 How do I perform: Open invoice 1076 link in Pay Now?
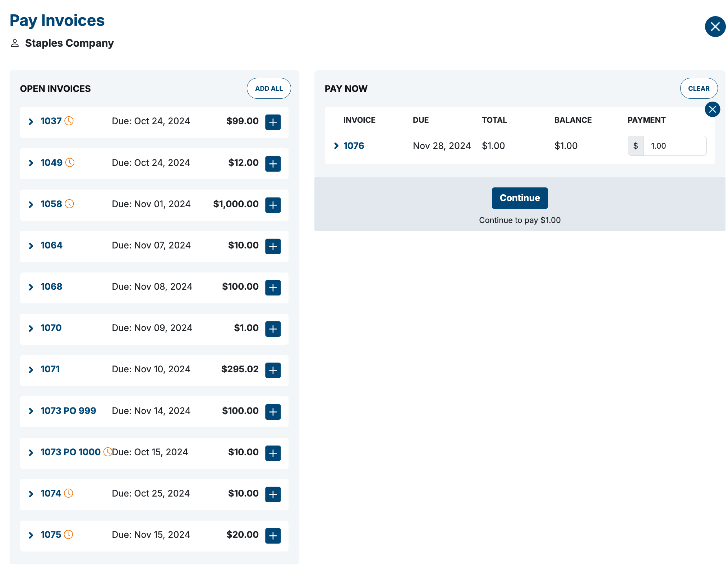(x=354, y=146)
